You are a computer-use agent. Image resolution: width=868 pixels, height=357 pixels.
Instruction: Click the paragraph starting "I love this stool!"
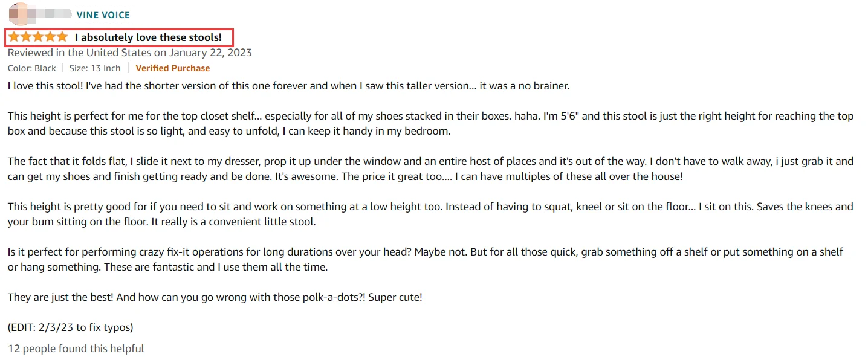click(288, 86)
